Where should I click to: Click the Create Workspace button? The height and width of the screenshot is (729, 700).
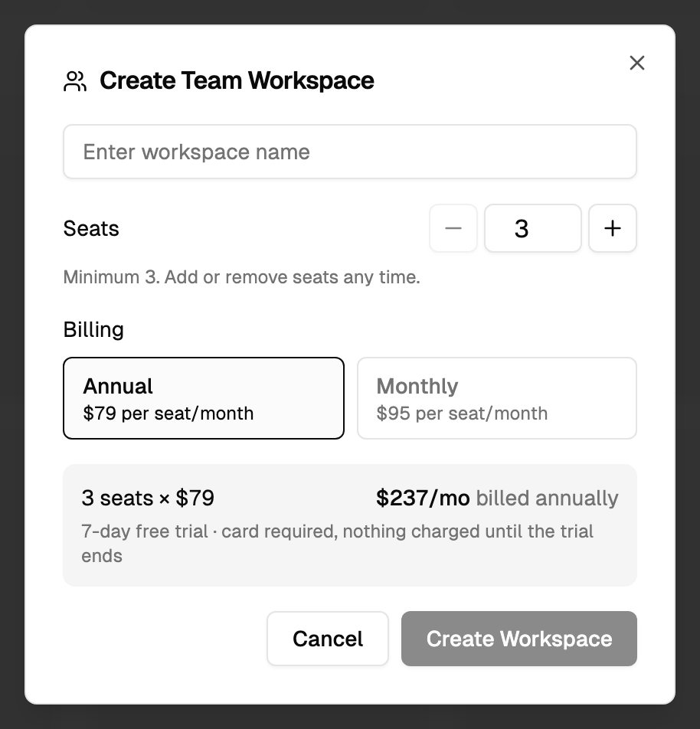click(519, 639)
